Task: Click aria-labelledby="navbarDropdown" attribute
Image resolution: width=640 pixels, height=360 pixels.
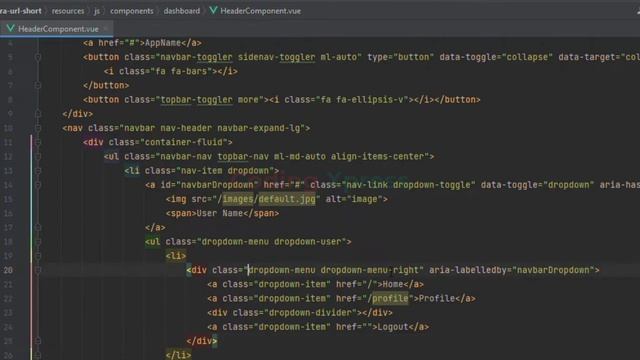Action: pyautogui.click(x=511, y=270)
